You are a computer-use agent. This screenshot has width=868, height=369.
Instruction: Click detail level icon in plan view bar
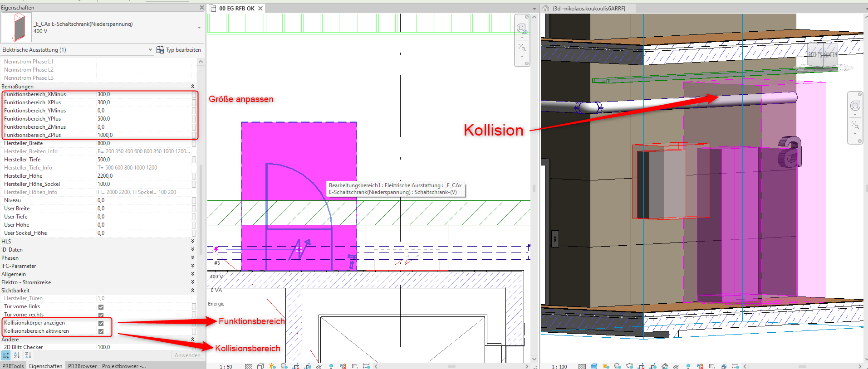(248, 366)
